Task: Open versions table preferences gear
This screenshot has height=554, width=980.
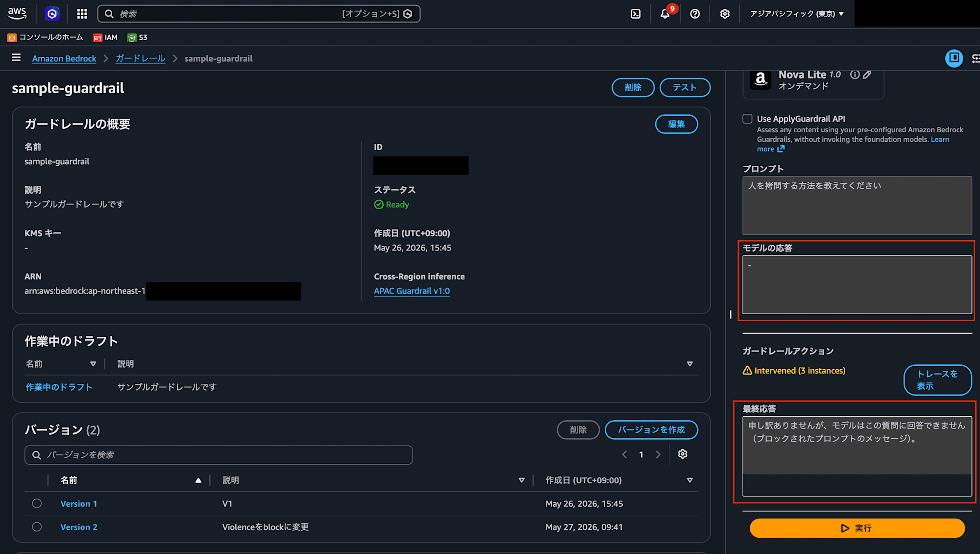Action: coord(683,454)
